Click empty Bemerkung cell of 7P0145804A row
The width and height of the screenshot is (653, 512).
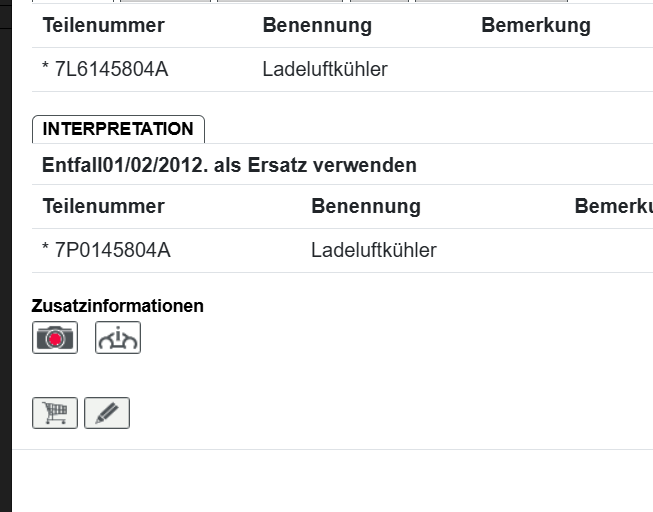610,250
